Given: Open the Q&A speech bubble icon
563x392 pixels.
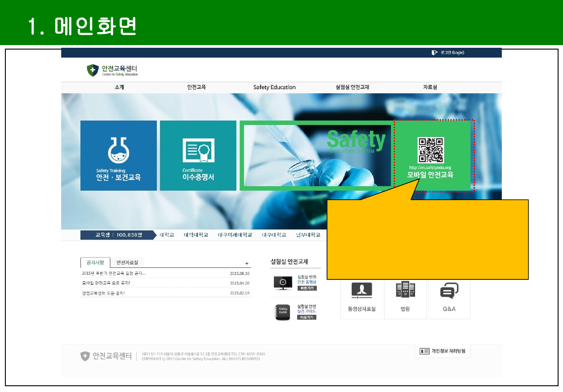Looking at the screenshot, I should click(x=449, y=291).
